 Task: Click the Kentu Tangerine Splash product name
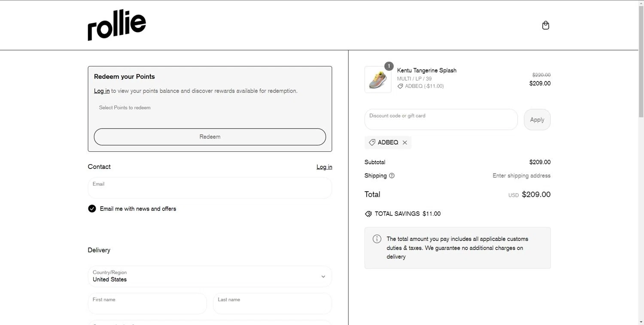427,70
